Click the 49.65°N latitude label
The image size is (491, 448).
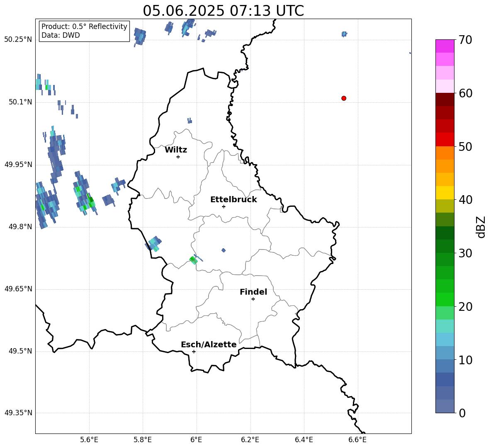pos(18,289)
